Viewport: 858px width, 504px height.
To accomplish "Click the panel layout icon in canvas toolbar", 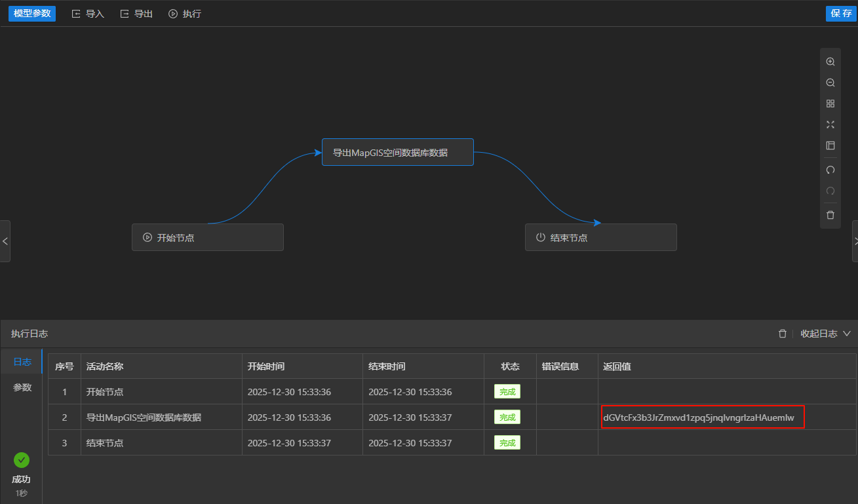I will 830,145.
